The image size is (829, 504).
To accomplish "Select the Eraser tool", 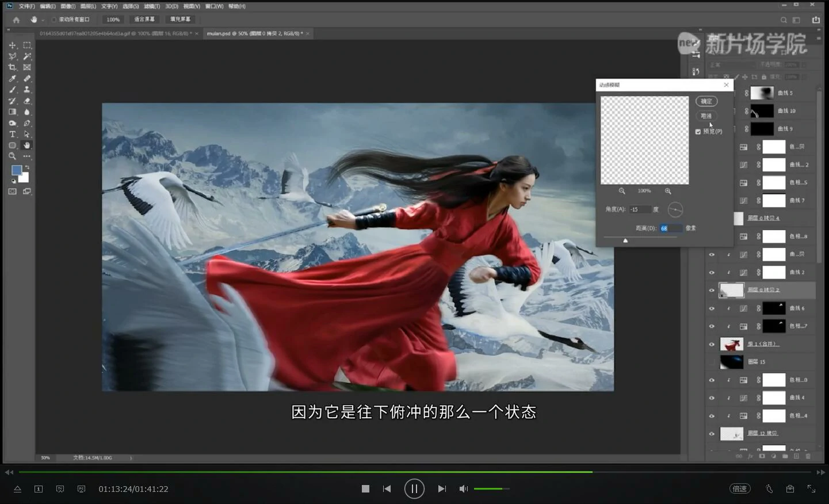I will point(27,101).
